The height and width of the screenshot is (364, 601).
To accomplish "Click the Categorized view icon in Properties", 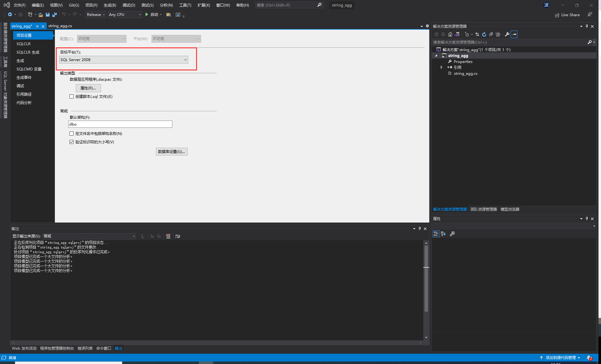I will 436,234.
